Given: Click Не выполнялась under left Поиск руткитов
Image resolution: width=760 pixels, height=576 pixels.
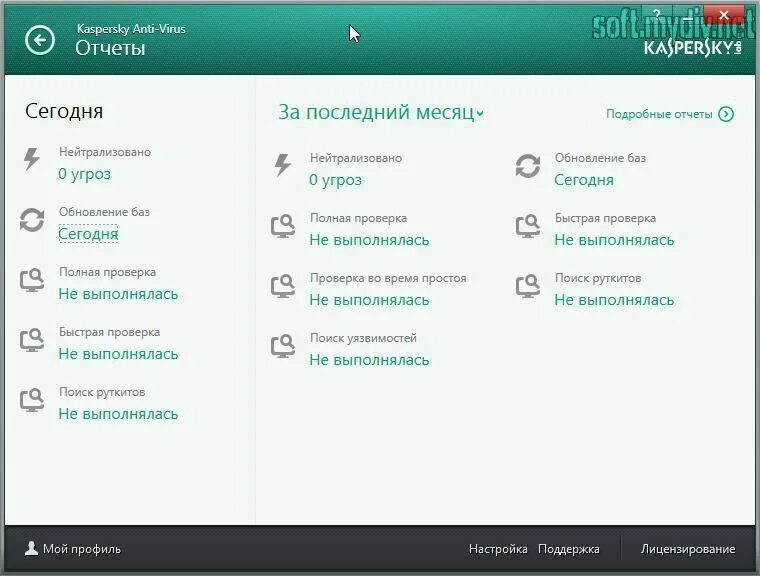Looking at the screenshot, I should [118, 414].
